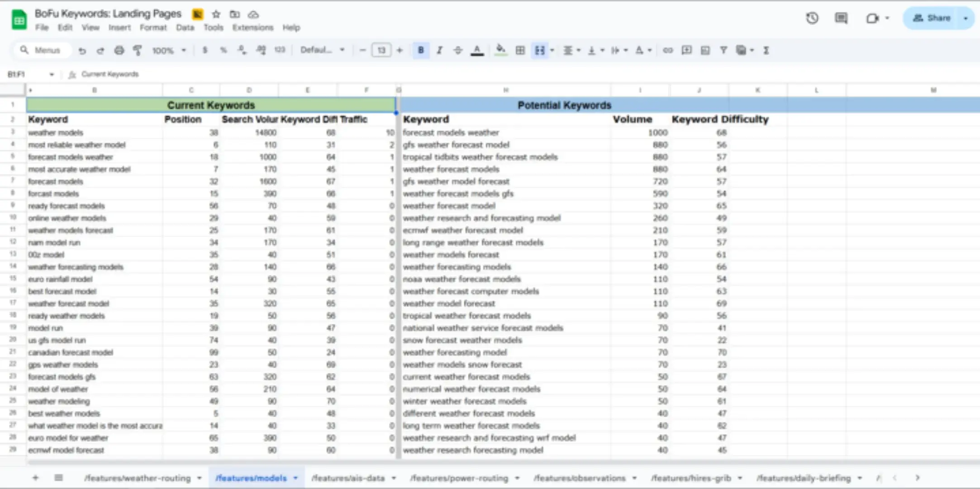Star this document
The height and width of the screenshot is (489, 980).
point(216,14)
